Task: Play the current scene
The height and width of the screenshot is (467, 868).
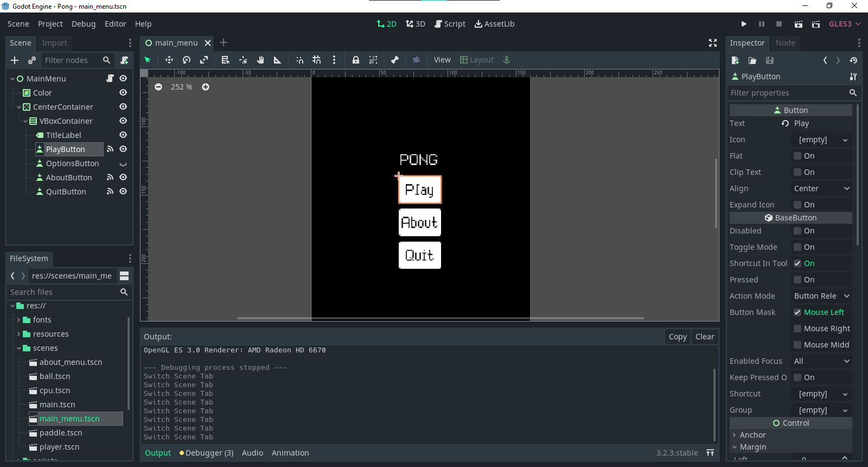Action: [x=798, y=24]
